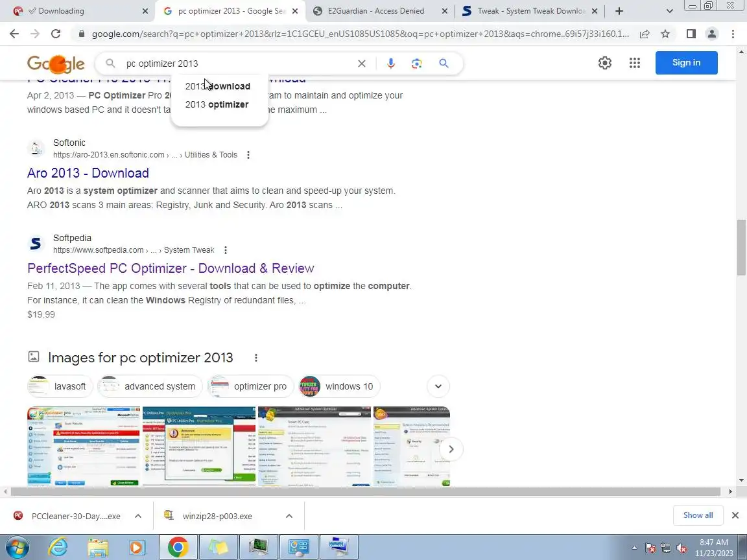Open Aro 2013 - Download result

(x=88, y=173)
